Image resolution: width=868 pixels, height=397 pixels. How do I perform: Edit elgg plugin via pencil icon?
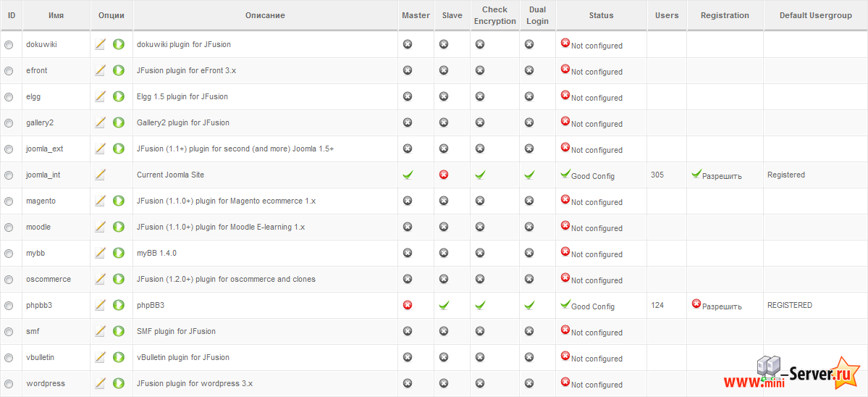point(100,96)
